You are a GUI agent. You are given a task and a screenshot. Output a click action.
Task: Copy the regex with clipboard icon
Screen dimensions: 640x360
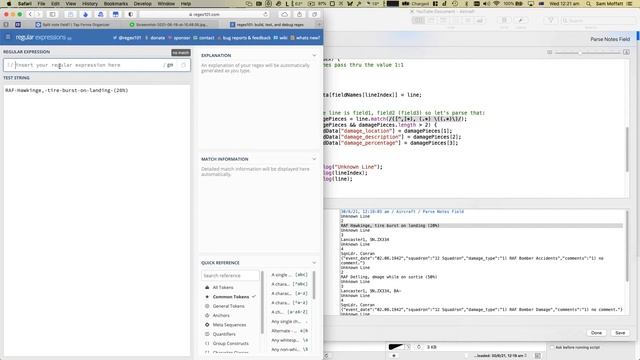point(183,65)
